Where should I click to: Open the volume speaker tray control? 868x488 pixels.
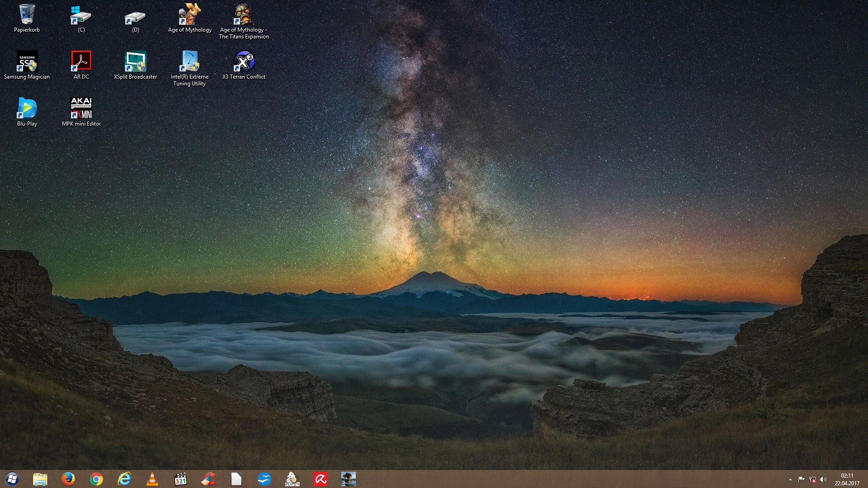823,479
